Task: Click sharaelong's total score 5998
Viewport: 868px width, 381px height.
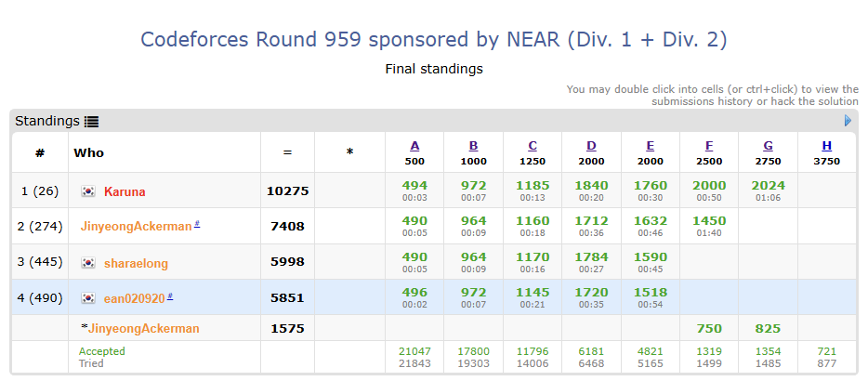Action: [287, 262]
